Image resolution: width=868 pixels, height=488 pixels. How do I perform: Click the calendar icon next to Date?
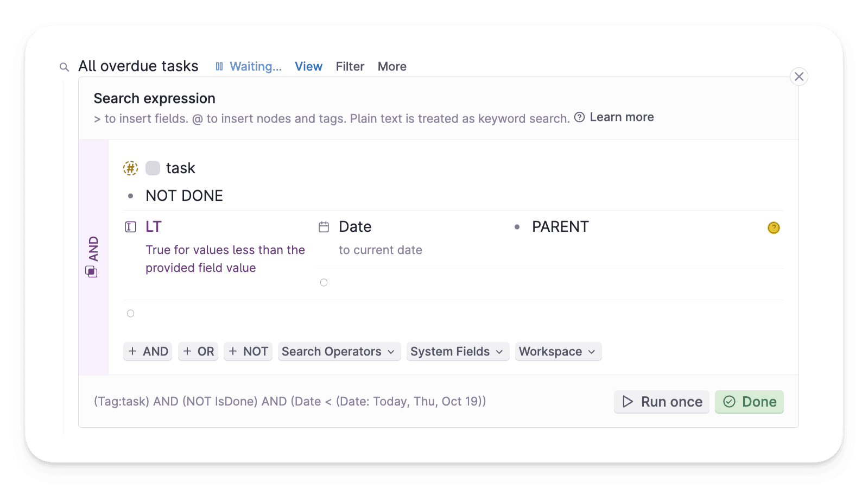(x=324, y=227)
